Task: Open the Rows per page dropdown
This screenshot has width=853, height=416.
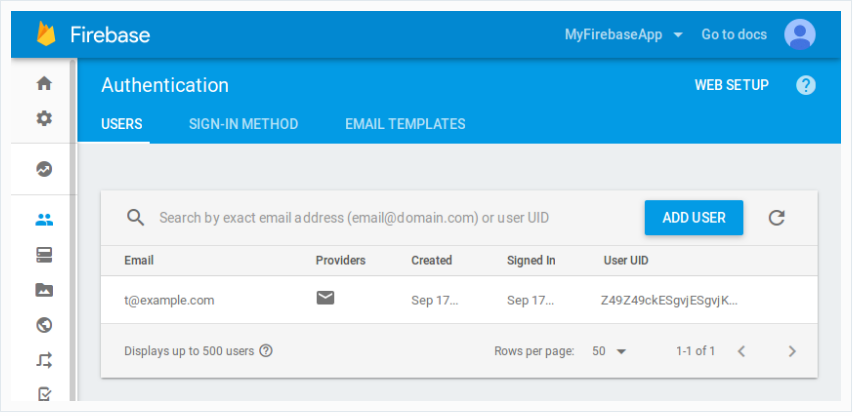Action: click(609, 351)
